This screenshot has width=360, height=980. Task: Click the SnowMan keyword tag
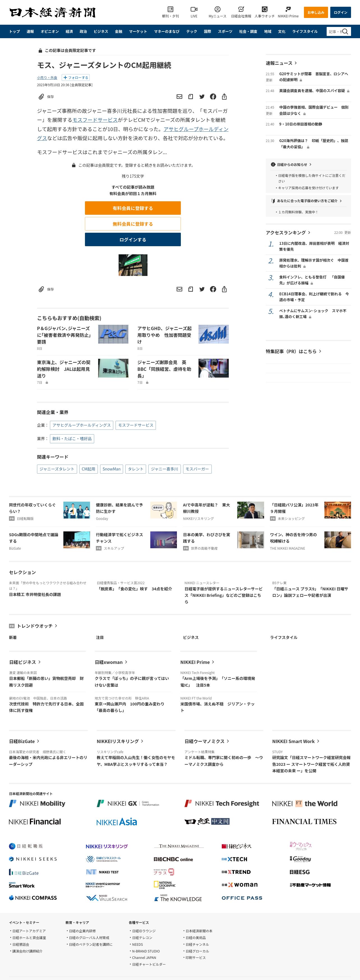coord(111,469)
